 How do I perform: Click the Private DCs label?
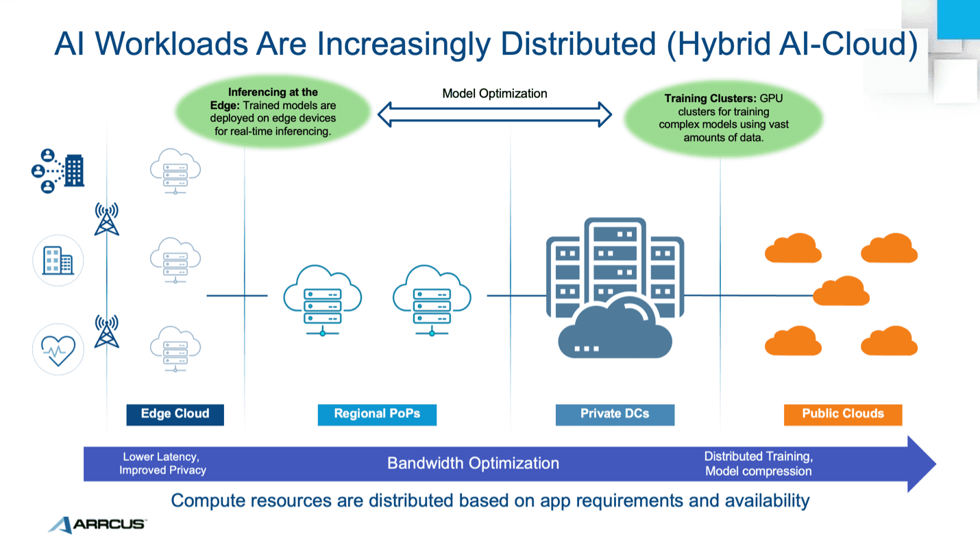point(615,414)
